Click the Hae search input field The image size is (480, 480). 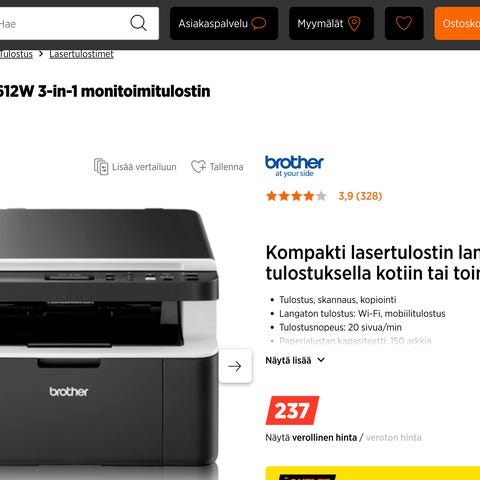click(63, 24)
